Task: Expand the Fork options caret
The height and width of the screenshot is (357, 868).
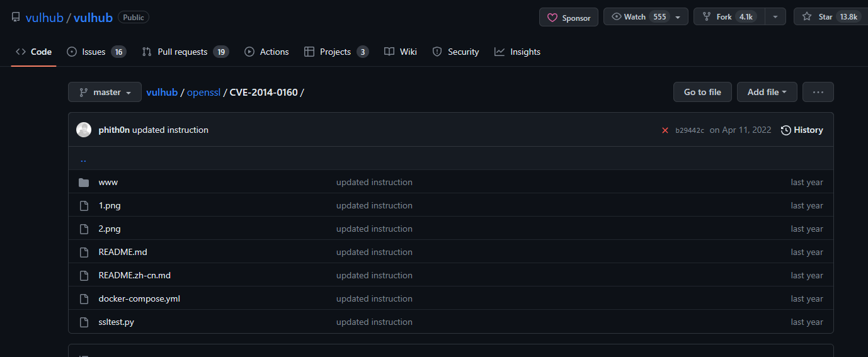Action: (775, 17)
